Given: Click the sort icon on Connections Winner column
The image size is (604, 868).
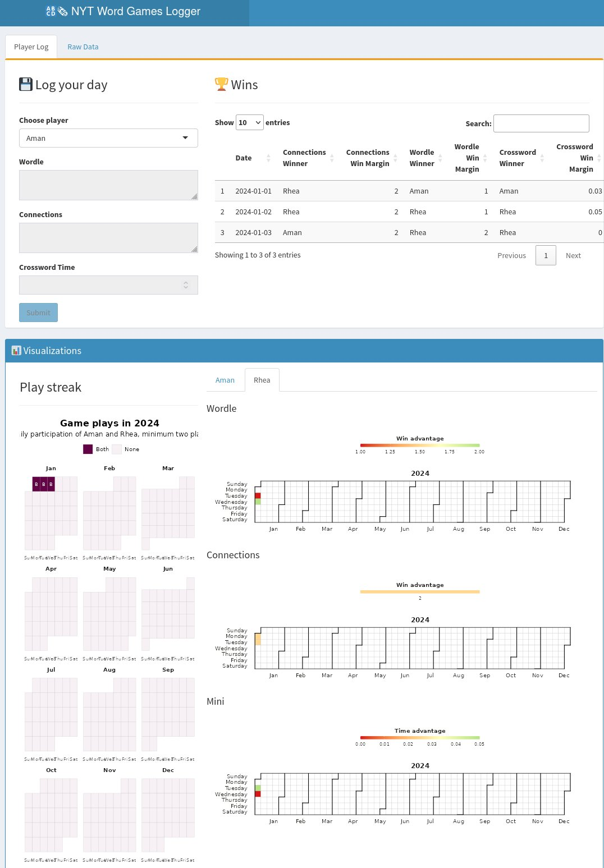Looking at the screenshot, I should (x=331, y=158).
